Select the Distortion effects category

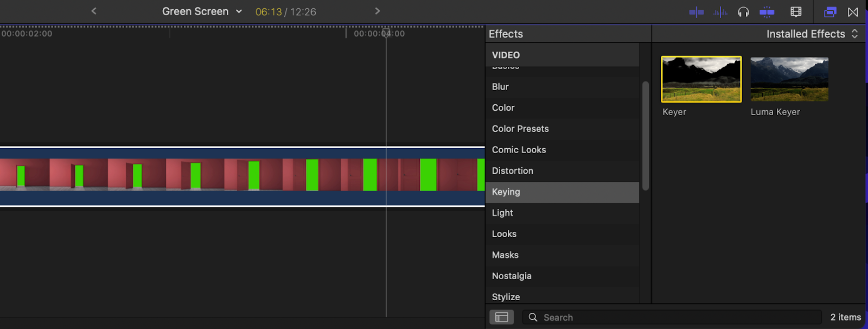(562, 171)
